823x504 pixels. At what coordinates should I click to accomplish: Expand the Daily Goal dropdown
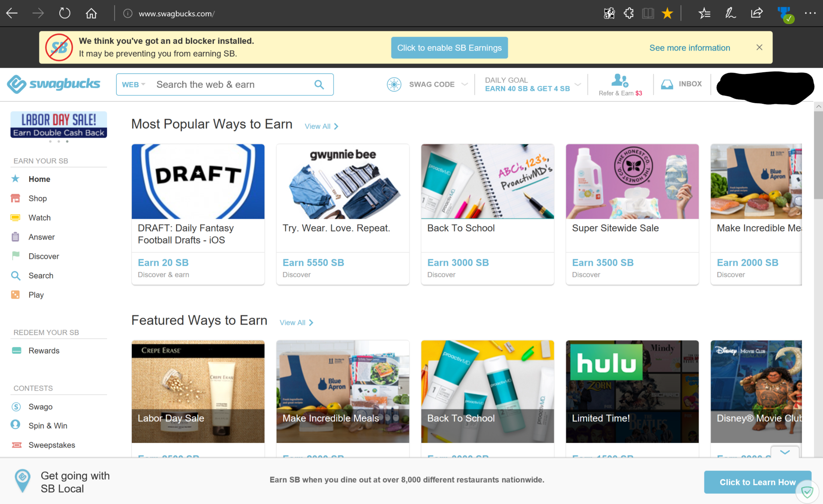[578, 84]
